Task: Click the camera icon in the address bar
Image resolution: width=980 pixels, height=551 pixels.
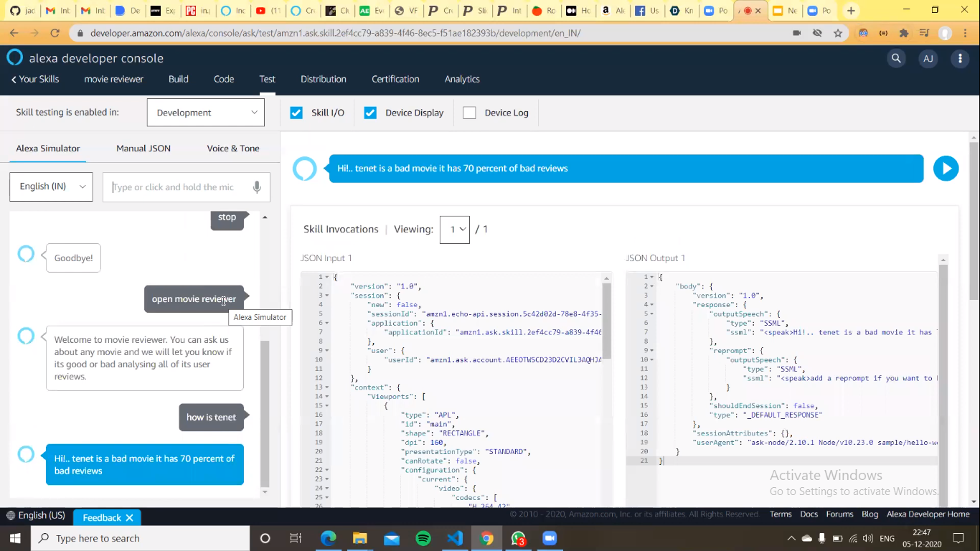Action: (x=796, y=33)
